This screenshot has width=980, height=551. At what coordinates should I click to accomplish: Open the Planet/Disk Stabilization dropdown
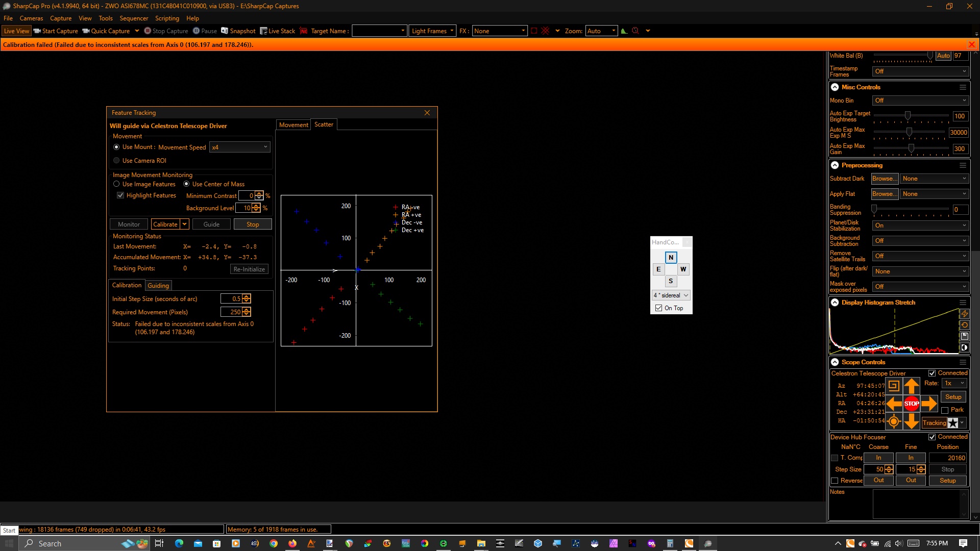(x=920, y=226)
